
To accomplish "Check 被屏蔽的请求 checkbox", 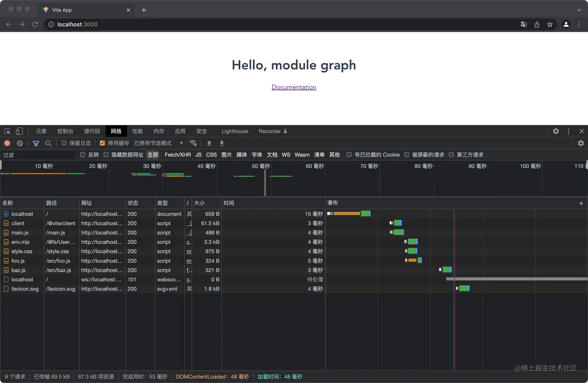I will point(406,155).
